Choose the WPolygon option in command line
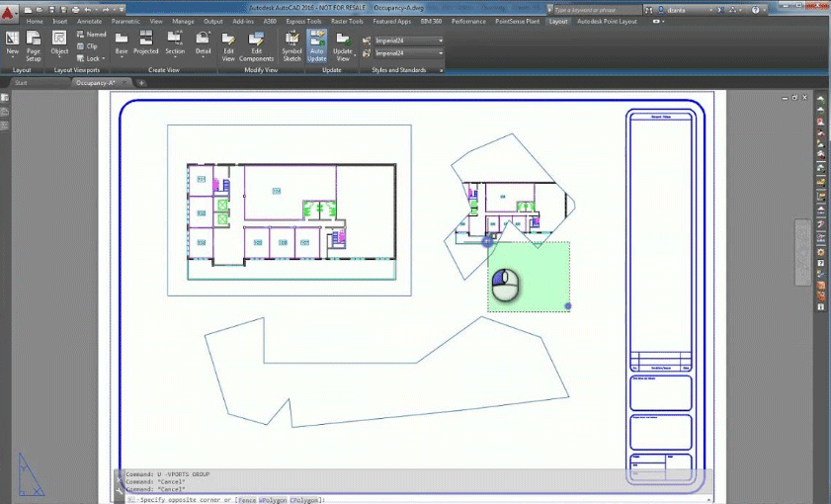The image size is (831, 504). 273,500
